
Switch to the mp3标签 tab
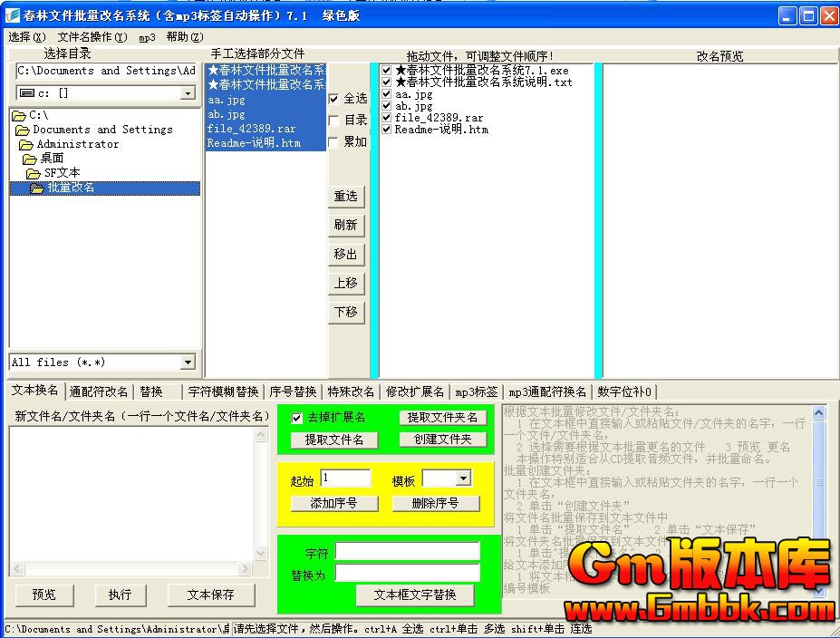pos(477,391)
